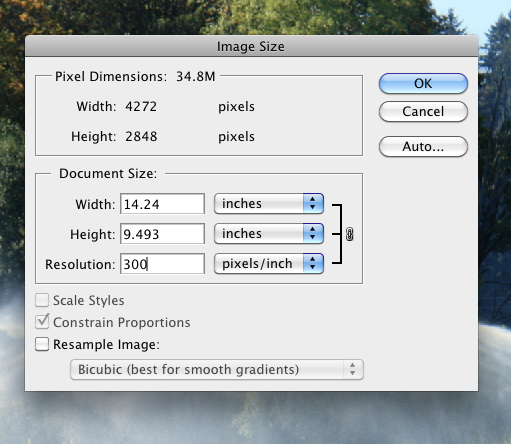Click the pixel Height value 2848
The image size is (511, 444).
[141, 137]
